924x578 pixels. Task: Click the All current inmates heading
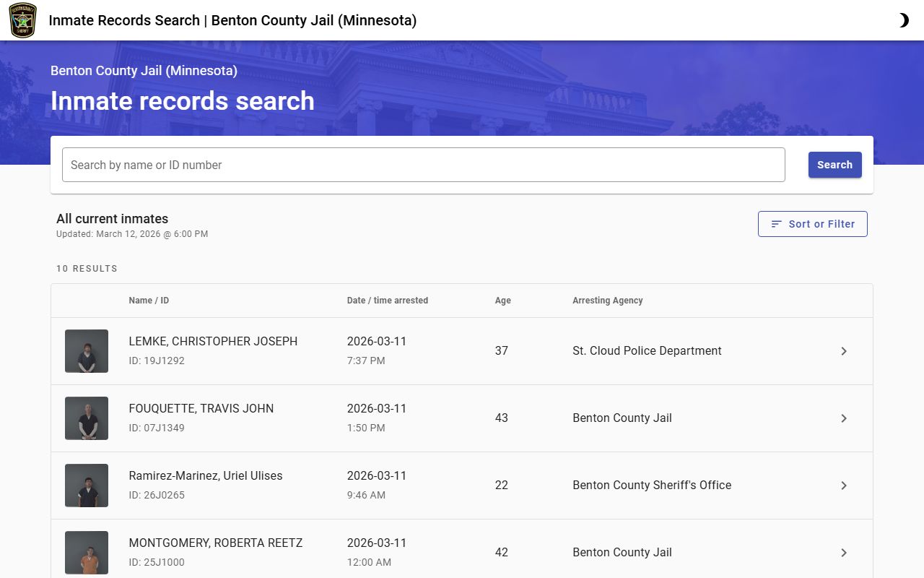tap(112, 219)
